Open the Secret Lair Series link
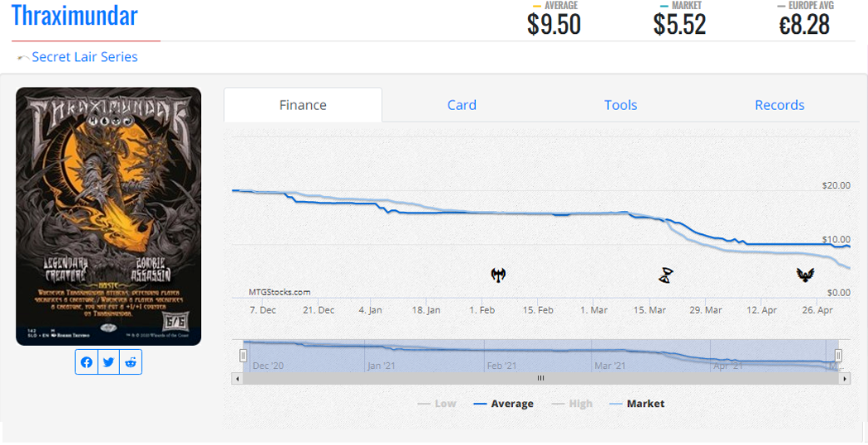 84,57
